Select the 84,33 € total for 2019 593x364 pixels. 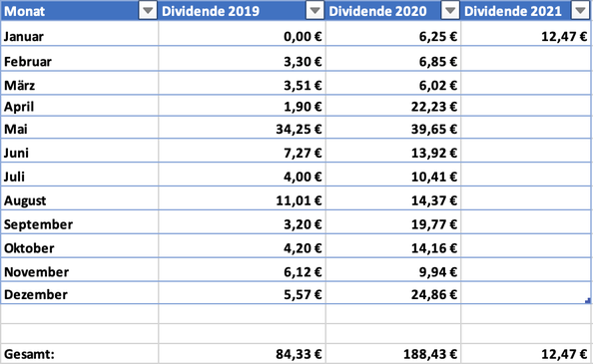242,354
